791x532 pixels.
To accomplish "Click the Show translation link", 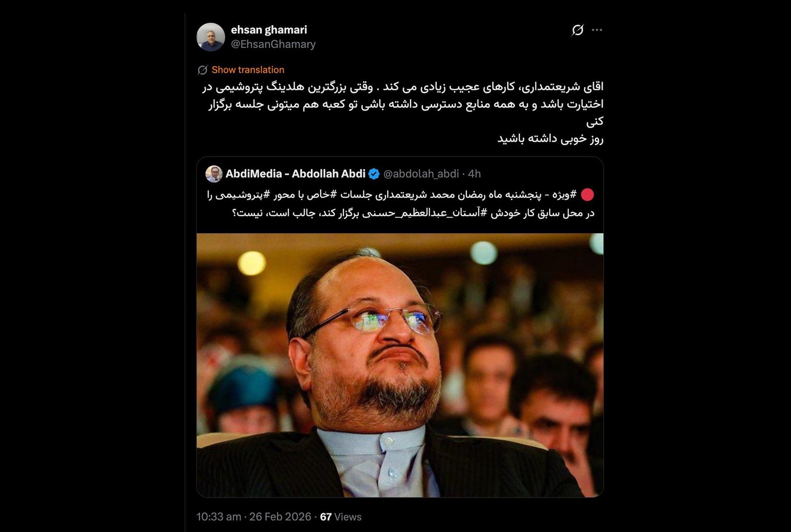I will [248, 70].
